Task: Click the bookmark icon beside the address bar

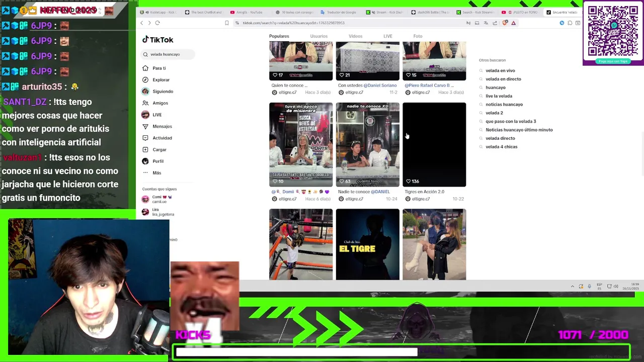Action: pyautogui.click(x=227, y=23)
